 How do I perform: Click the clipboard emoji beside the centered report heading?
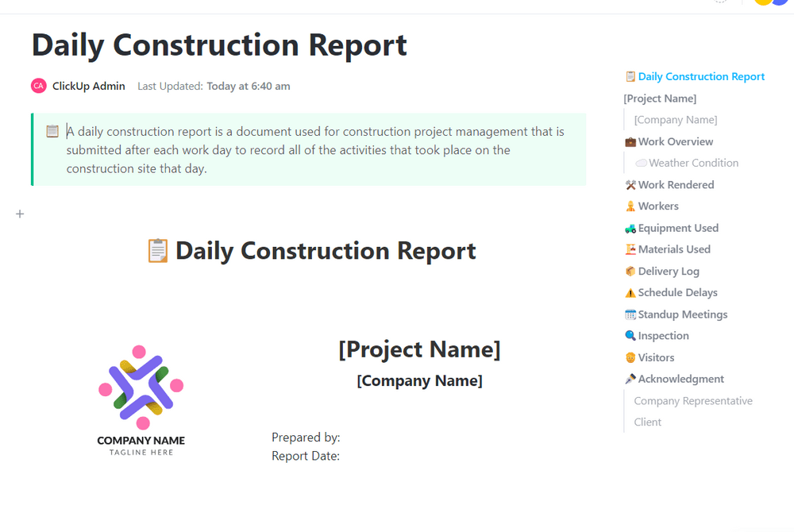(158, 251)
